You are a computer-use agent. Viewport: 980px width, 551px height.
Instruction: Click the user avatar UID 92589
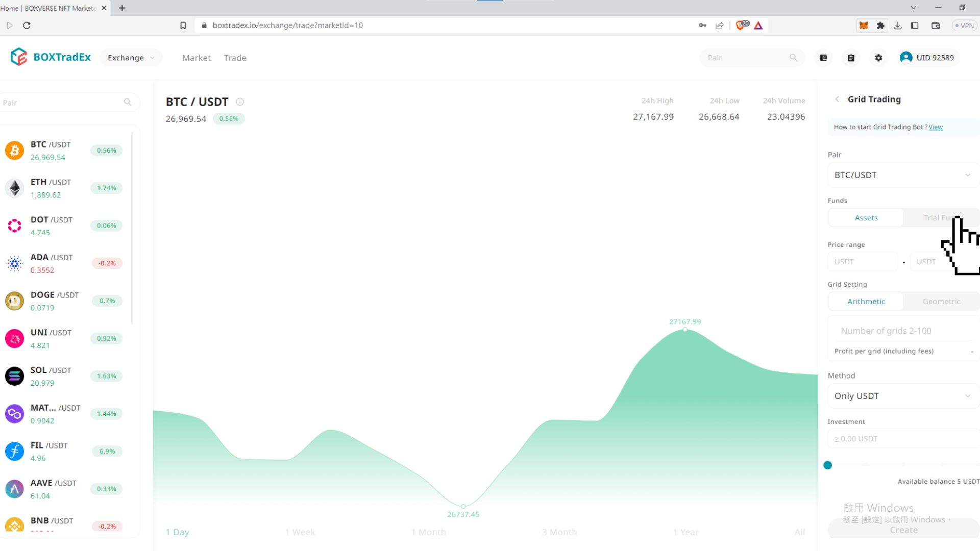pos(906,58)
